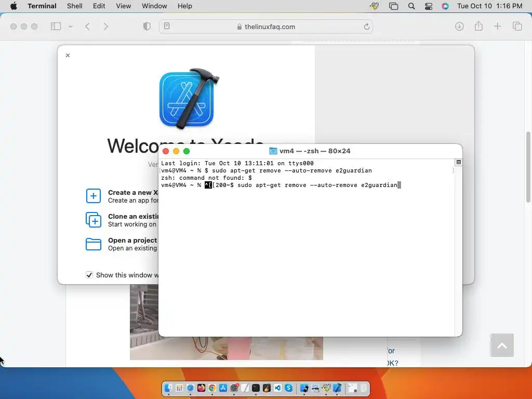Open Visual Studio Code from the Dock
The image size is (532, 399).
277,388
